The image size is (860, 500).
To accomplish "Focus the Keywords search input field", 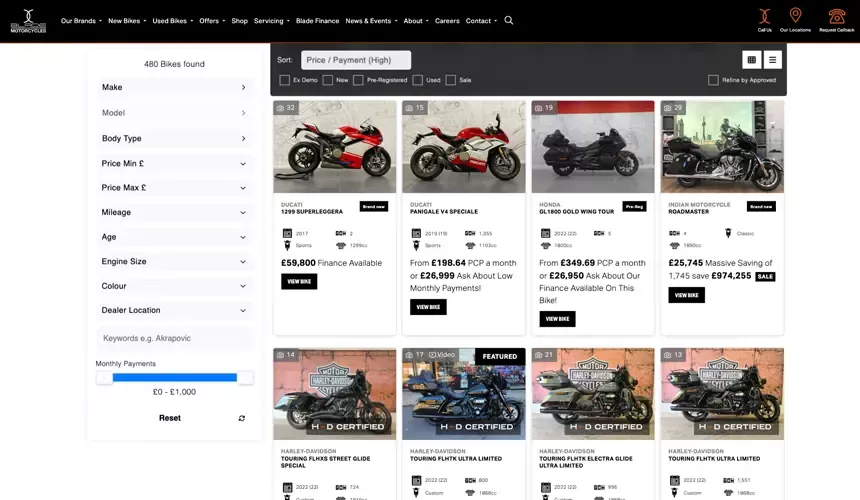I will coord(174,338).
